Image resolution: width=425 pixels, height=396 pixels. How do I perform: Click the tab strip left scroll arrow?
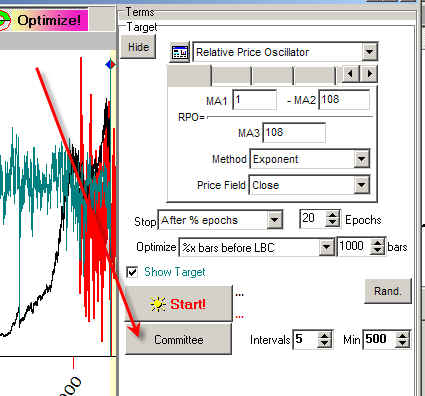click(350, 73)
